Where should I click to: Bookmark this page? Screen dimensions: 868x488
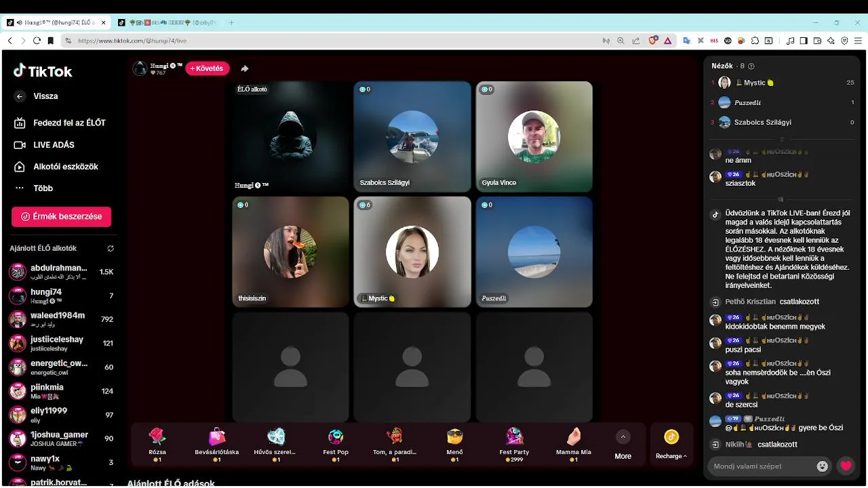pos(50,41)
